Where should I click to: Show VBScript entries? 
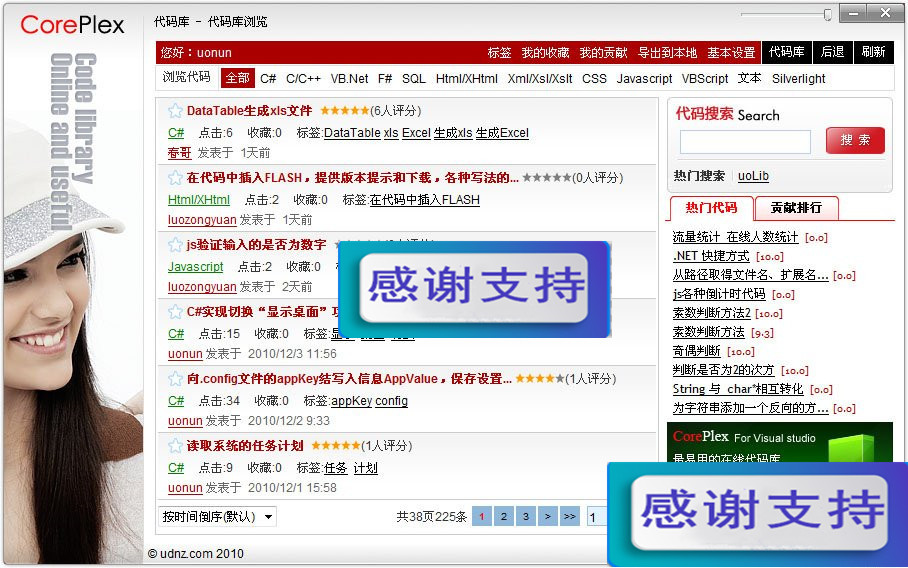[705, 79]
